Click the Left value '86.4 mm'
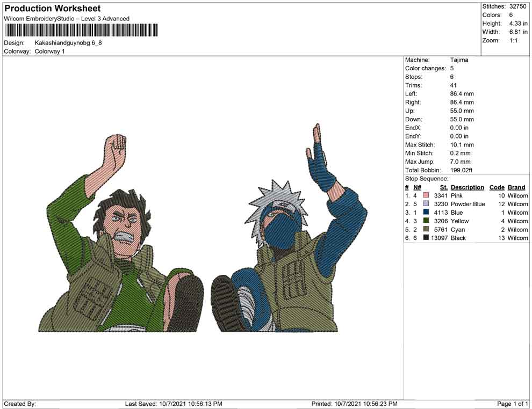Screen dimensions: 532x409 pos(462,94)
